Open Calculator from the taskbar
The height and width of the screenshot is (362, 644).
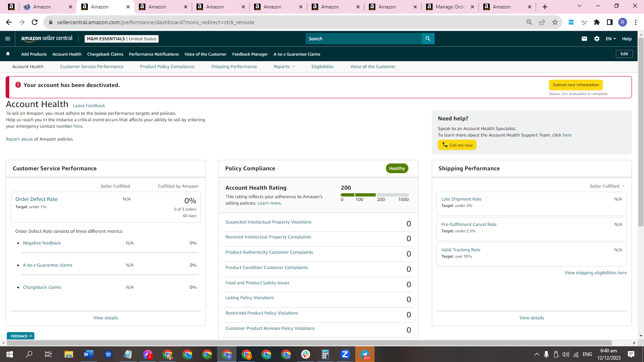coord(325,354)
